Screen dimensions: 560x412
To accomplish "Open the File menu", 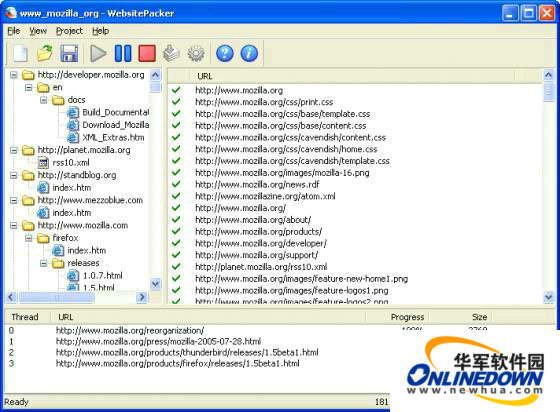I will coord(14,31).
